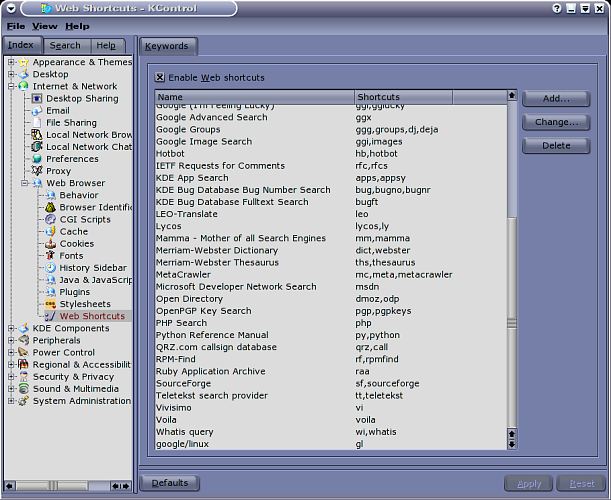The image size is (611, 500).
Task: Click the Behavior icon
Action: [x=50, y=195]
